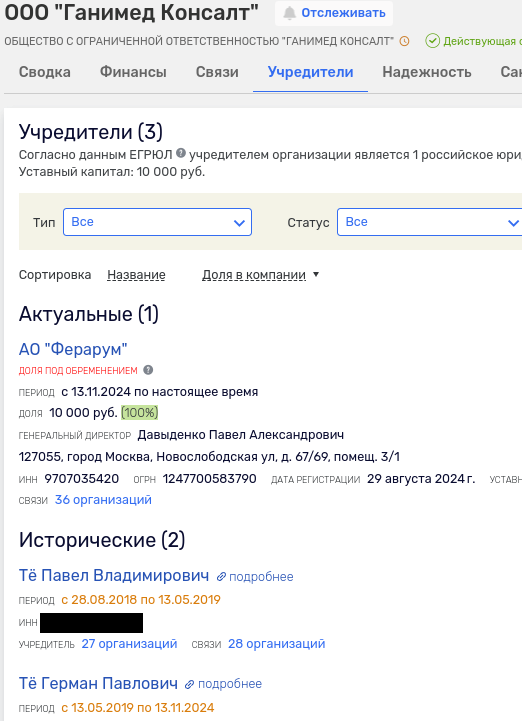The height and width of the screenshot is (721, 522).
Task: Sort founders by Название
Action: 136,275
